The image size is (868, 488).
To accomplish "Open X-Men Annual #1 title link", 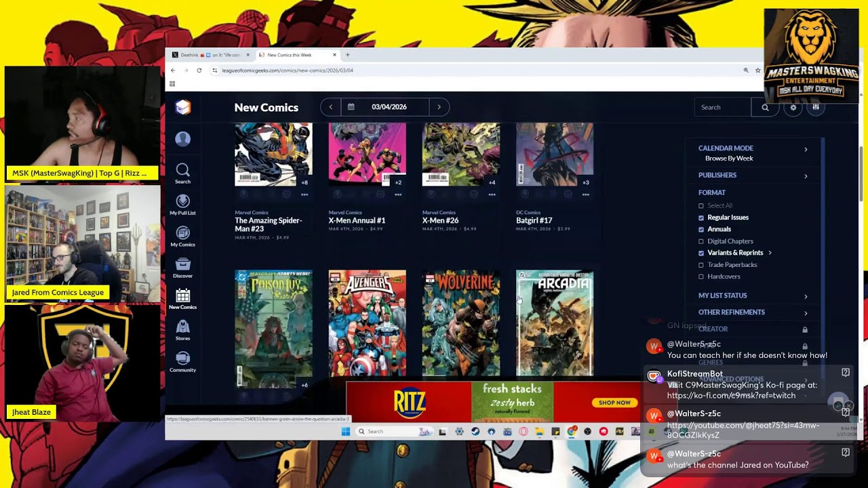I will 357,220.
